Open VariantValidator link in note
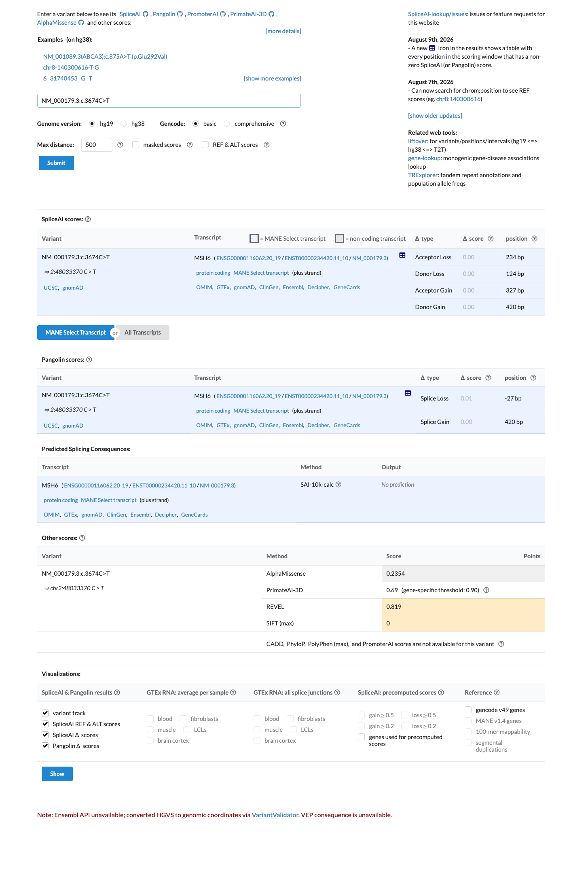The height and width of the screenshot is (890, 588). click(x=275, y=815)
